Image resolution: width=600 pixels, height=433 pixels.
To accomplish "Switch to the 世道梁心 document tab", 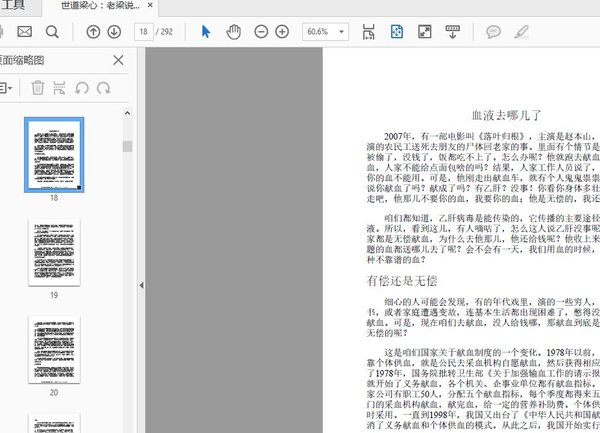I will [100, 5].
